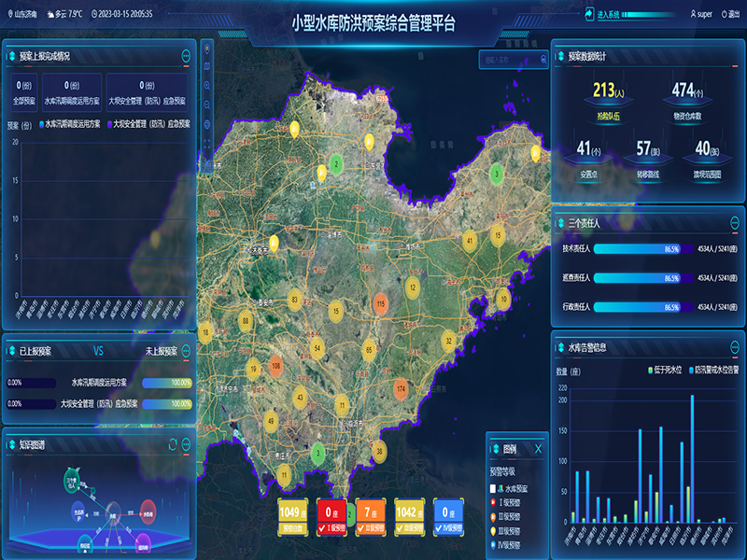Viewport: 747px width, 560px height.
Task: Click the refresh icon on 知识图谱 panel
Action: pos(173,442)
